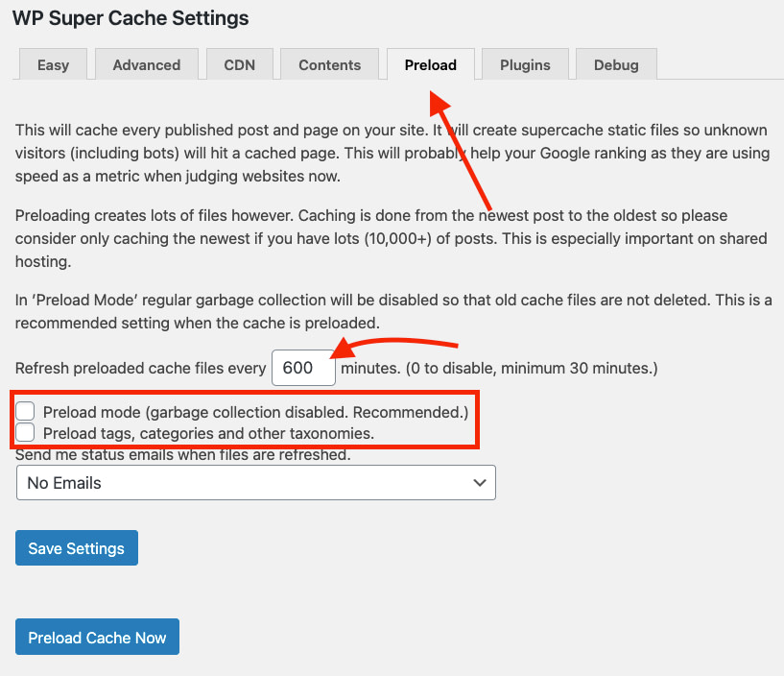Screen dimensions: 784x676
Task: Switch to the Easy tab
Action: (x=53, y=64)
